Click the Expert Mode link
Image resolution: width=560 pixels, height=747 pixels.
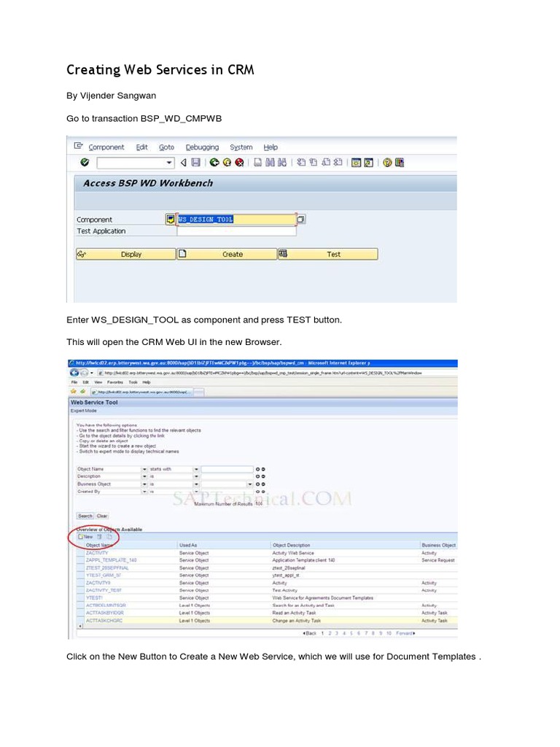click(84, 411)
